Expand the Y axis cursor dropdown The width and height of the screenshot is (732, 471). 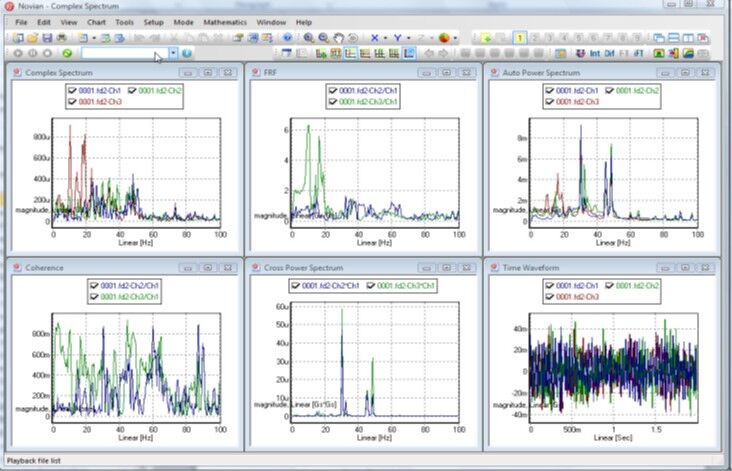(x=410, y=38)
